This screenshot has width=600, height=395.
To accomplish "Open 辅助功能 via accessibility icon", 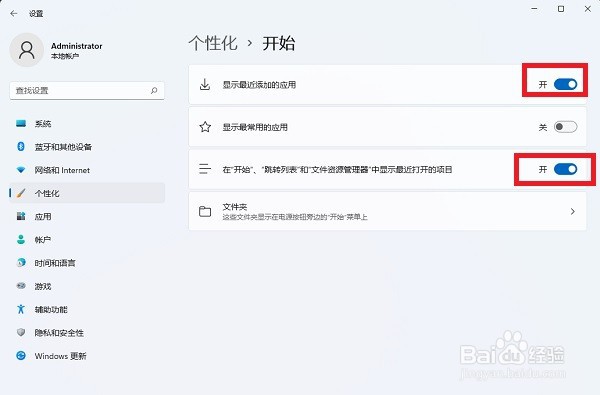I will tap(21, 309).
